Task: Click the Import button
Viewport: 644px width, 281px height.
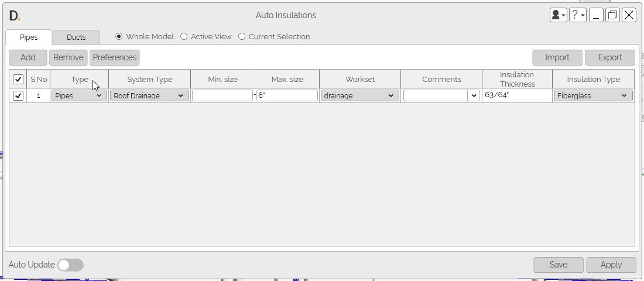Action: point(557,57)
